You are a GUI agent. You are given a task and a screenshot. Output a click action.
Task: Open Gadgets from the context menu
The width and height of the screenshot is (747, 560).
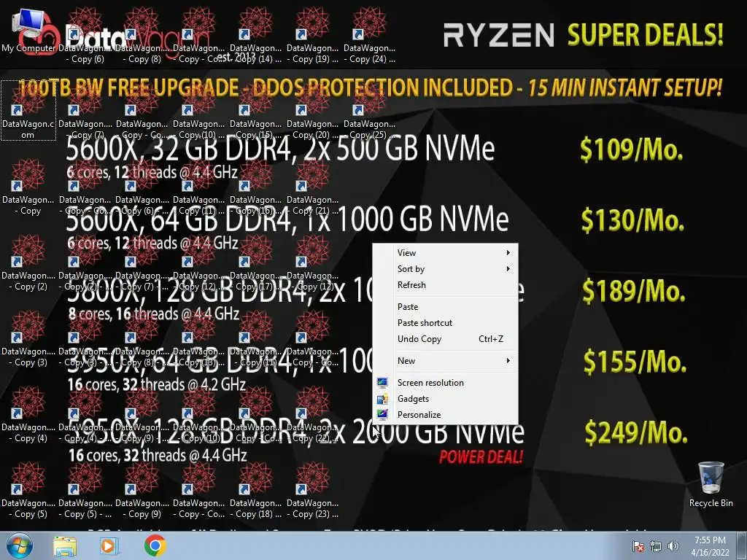tap(446, 399)
